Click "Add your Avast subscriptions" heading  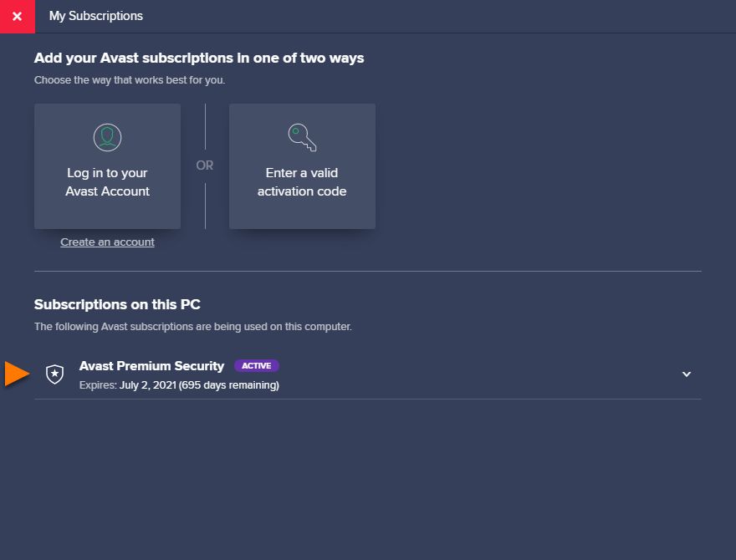pyautogui.click(x=199, y=59)
